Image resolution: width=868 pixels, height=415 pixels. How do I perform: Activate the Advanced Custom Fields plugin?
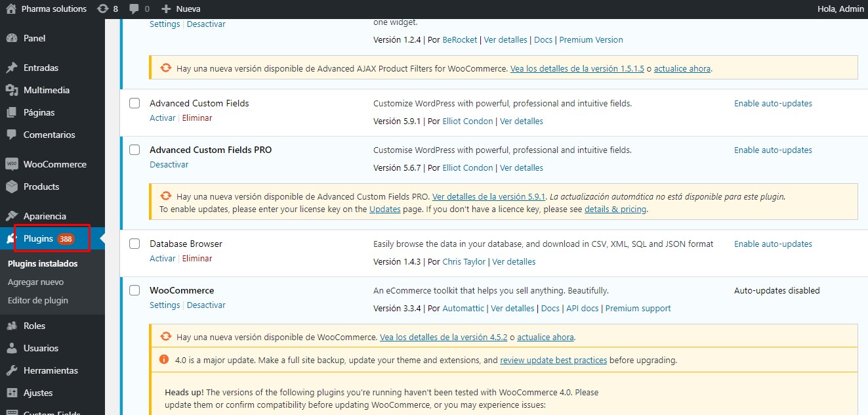[163, 118]
